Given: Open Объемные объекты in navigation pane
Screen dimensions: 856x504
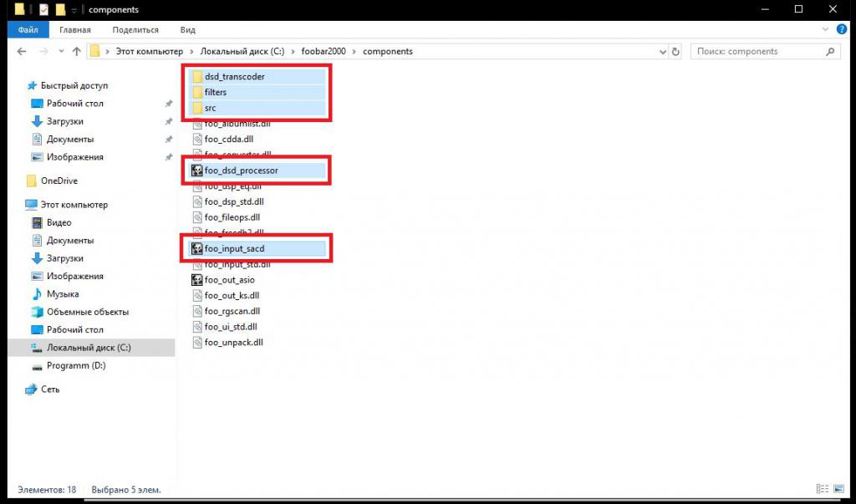Looking at the screenshot, I should coord(87,313).
